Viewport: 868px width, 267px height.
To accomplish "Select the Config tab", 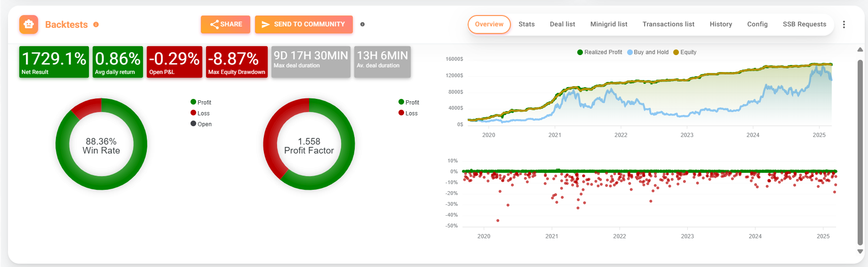I will pyautogui.click(x=757, y=24).
